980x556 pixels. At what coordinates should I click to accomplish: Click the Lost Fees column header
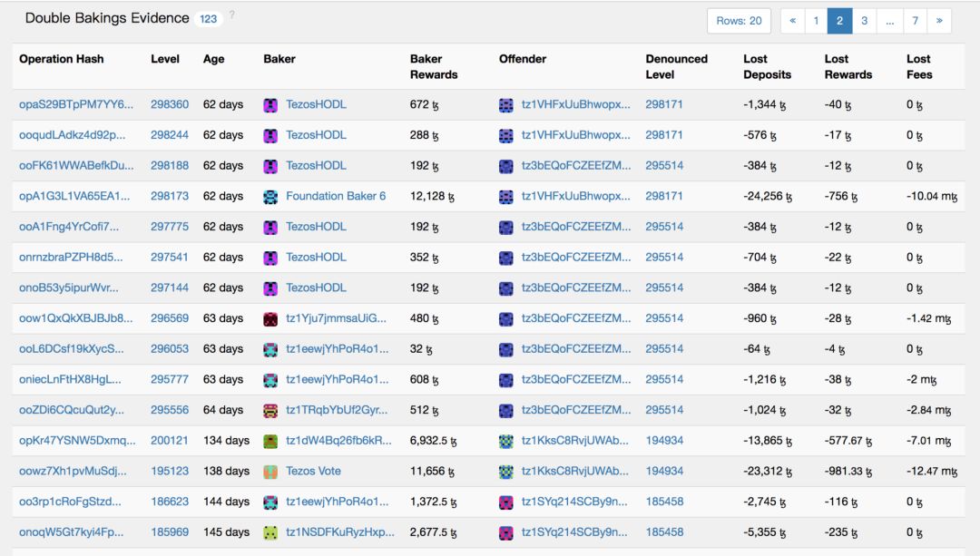919,67
